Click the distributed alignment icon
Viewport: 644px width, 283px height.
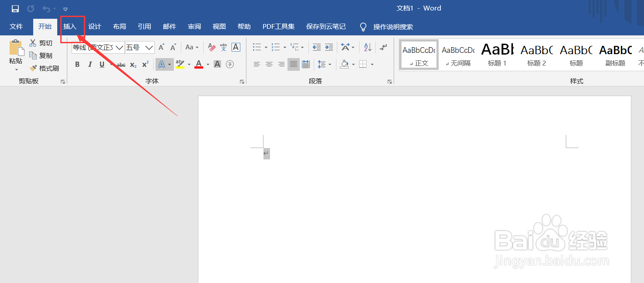point(306,65)
